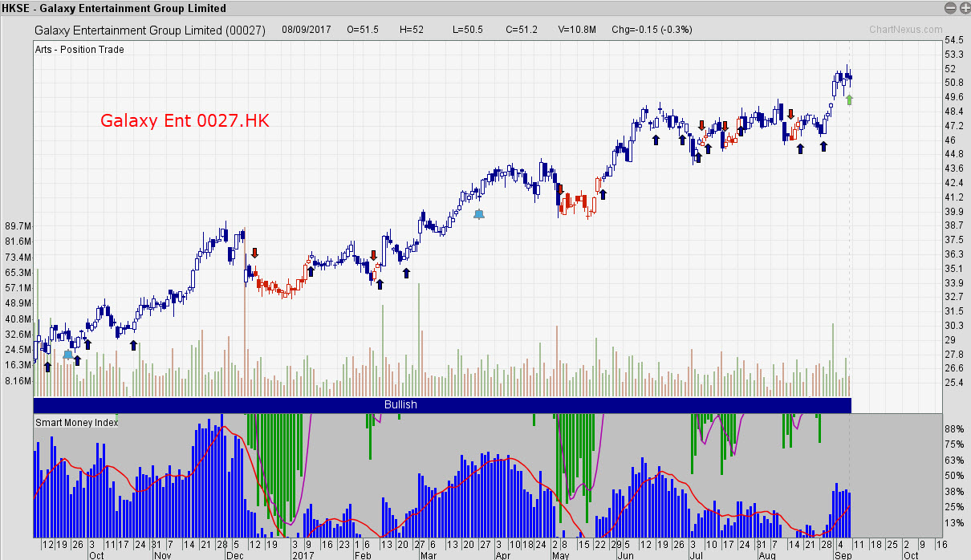Select the red 'Galaxy Ent 0027.HK' annotation

click(x=185, y=121)
